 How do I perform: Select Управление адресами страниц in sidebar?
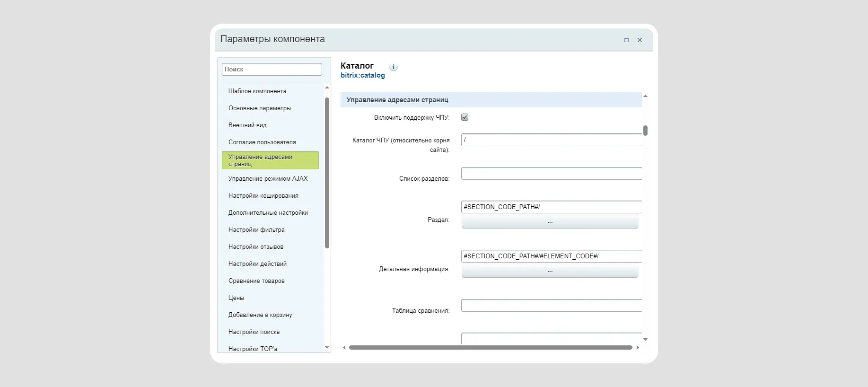click(x=270, y=160)
